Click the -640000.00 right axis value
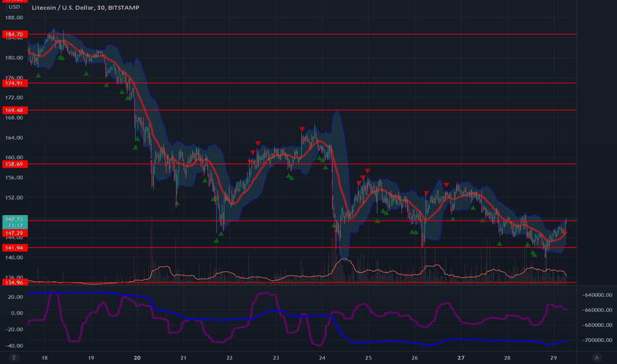 click(x=597, y=295)
